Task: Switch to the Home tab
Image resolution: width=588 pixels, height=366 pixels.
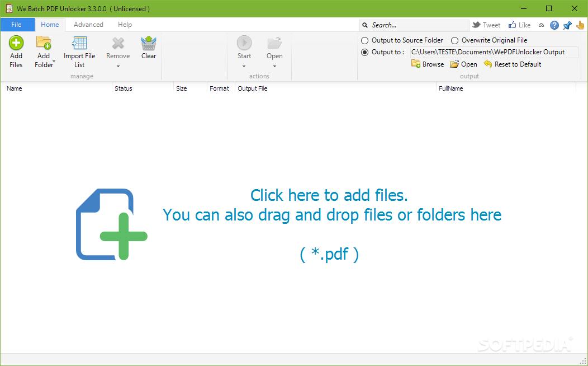Action: [x=50, y=25]
